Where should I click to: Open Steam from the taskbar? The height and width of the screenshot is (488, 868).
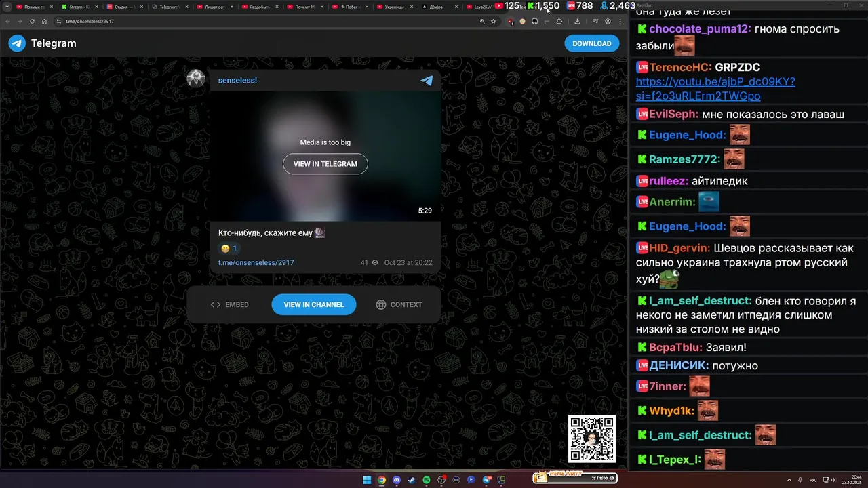(x=411, y=480)
